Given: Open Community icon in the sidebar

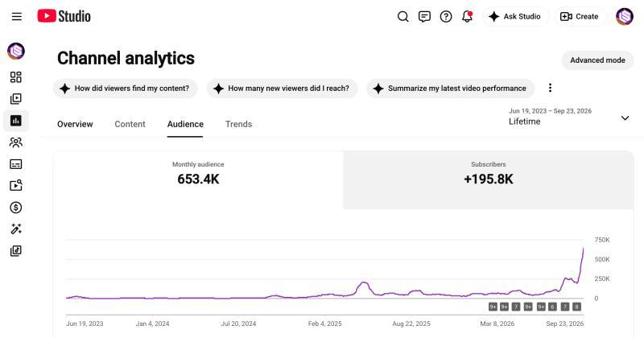Looking at the screenshot, I should tap(16, 142).
